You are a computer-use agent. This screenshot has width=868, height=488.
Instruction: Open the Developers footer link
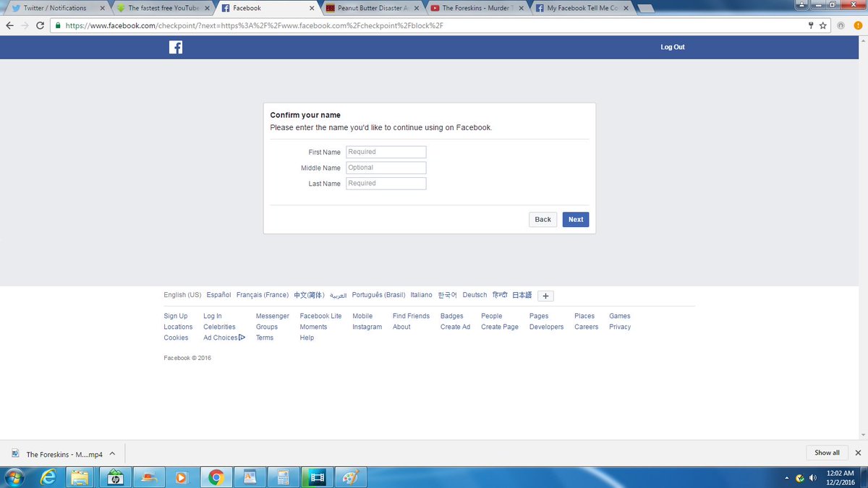[546, 327]
